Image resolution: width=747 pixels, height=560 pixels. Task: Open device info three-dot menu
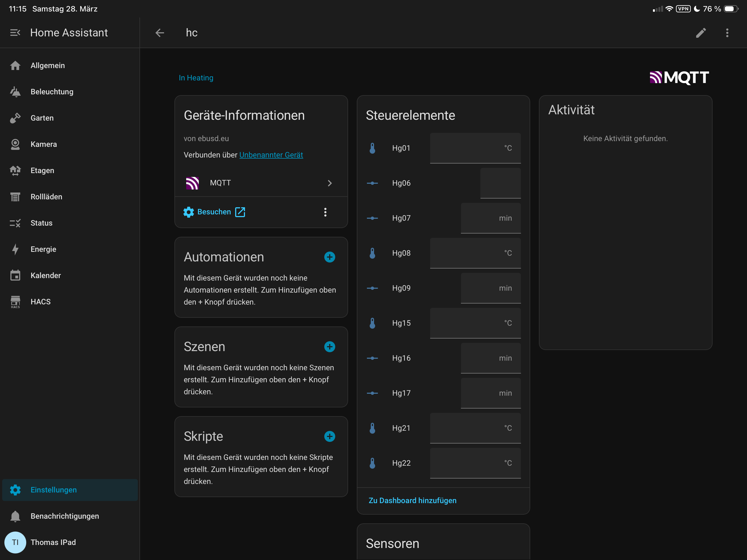[x=325, y=212]
